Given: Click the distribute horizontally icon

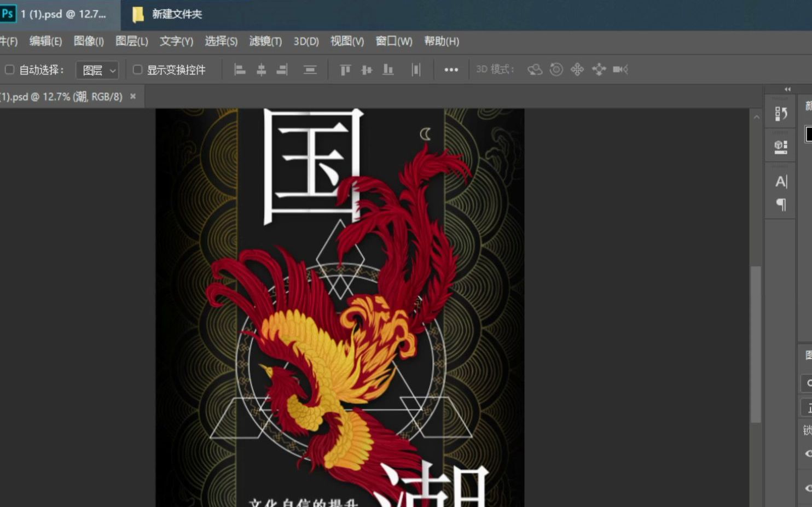Looking at the screenshot, I should coord(416,69).
